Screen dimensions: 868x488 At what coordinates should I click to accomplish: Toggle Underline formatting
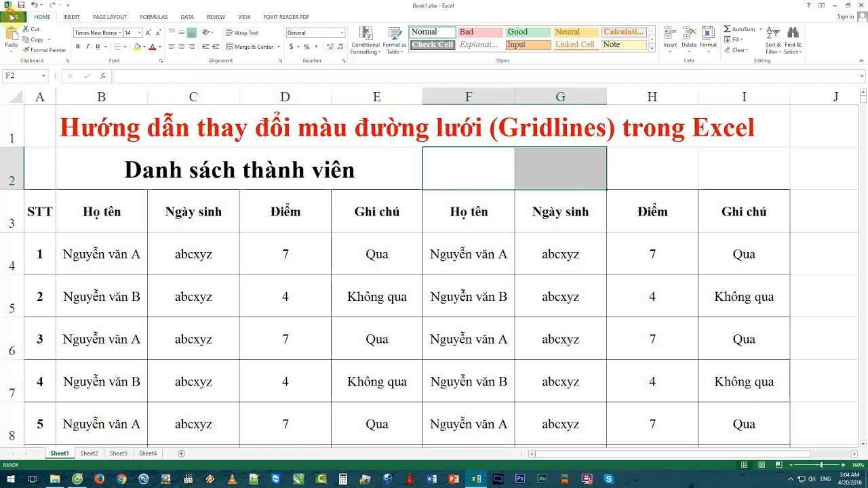98,47
